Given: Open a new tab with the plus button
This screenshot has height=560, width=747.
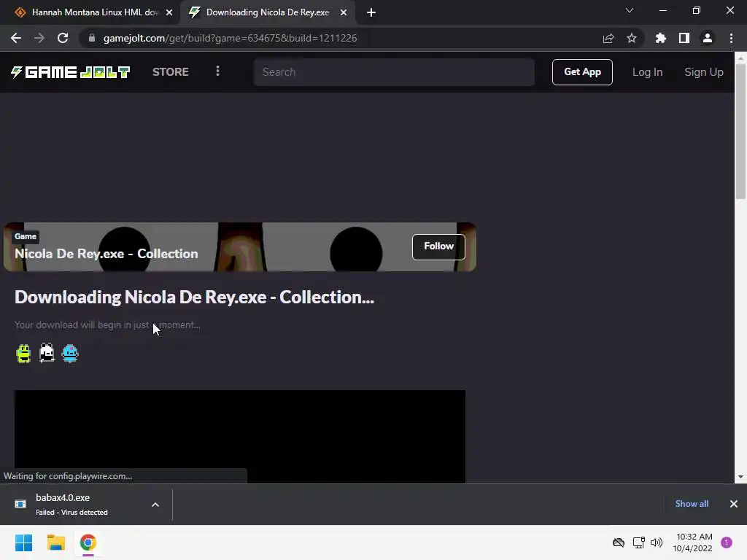Looking at the screenshot, I should [x=371, y=12].
